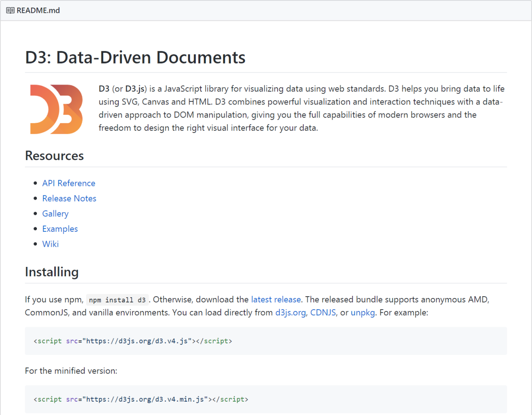The width and height of the screenshot is (532, 415).
Task: Click the d3.v4.min.js script code block
Action: click(266, 399)
